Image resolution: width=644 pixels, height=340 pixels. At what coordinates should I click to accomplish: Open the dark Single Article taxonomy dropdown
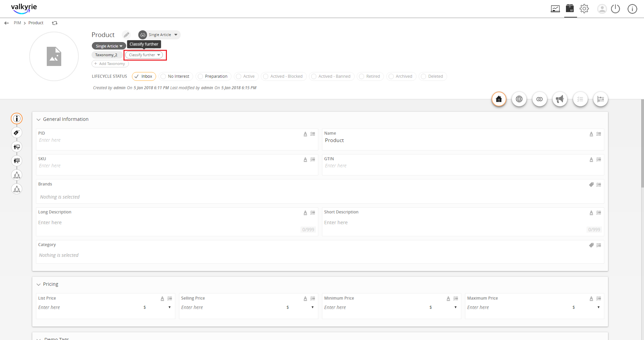pos(109,46)
